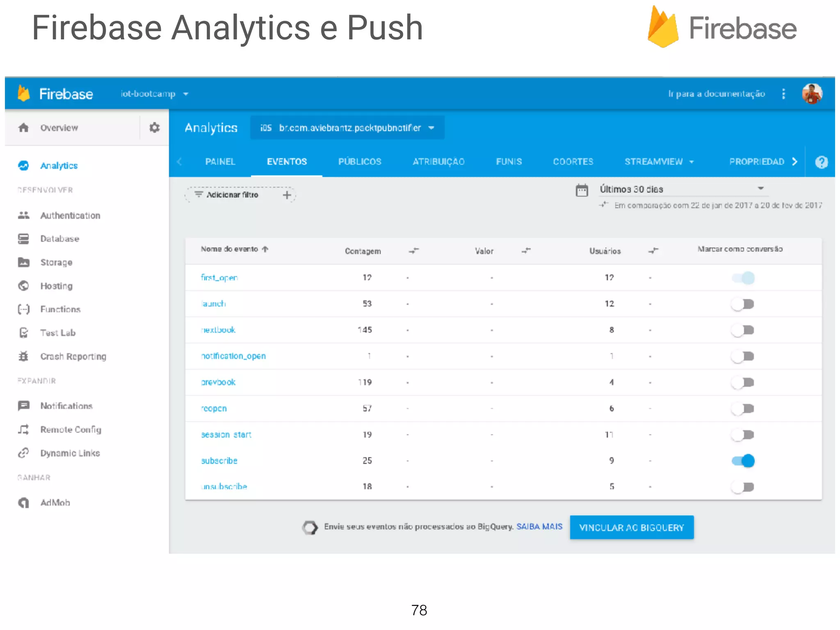Click the Hosting globe icon
Viewport: 840px width, 630px height.
(x=24, y=285)
